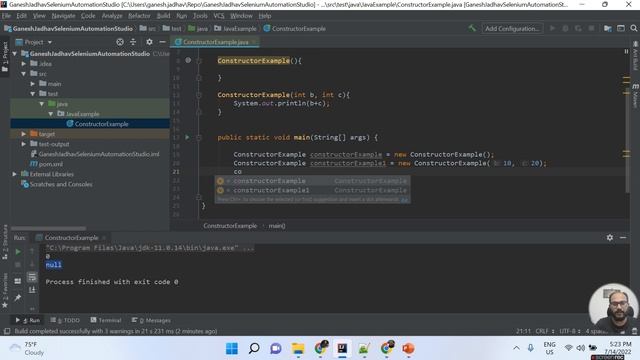Click the src breadcrumb in navigation bar

point(148,29)
